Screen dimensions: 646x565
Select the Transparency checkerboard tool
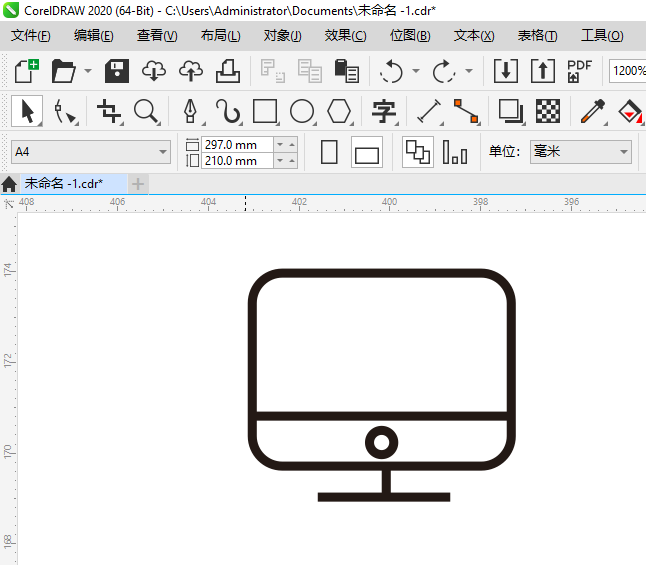tap(548, 111)
